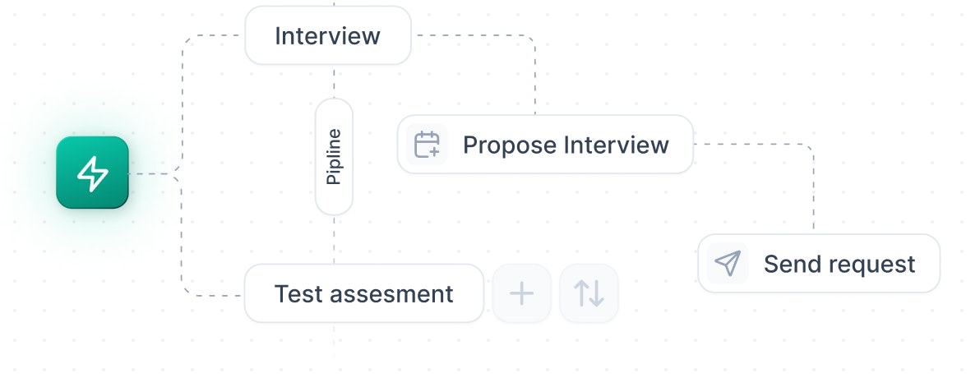Click the dashed connector right of the Interview node
Image resolution: width=980 pixels, height=378 pixels.
coord(475,35)
